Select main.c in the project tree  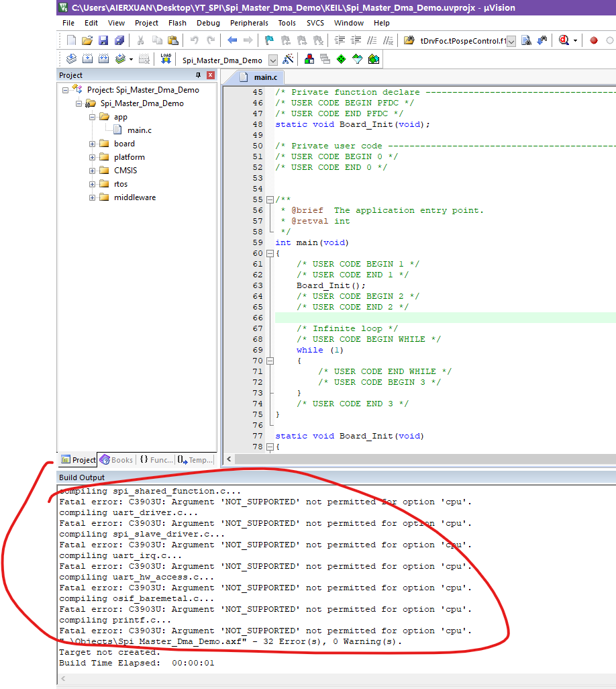click(139, 130)
